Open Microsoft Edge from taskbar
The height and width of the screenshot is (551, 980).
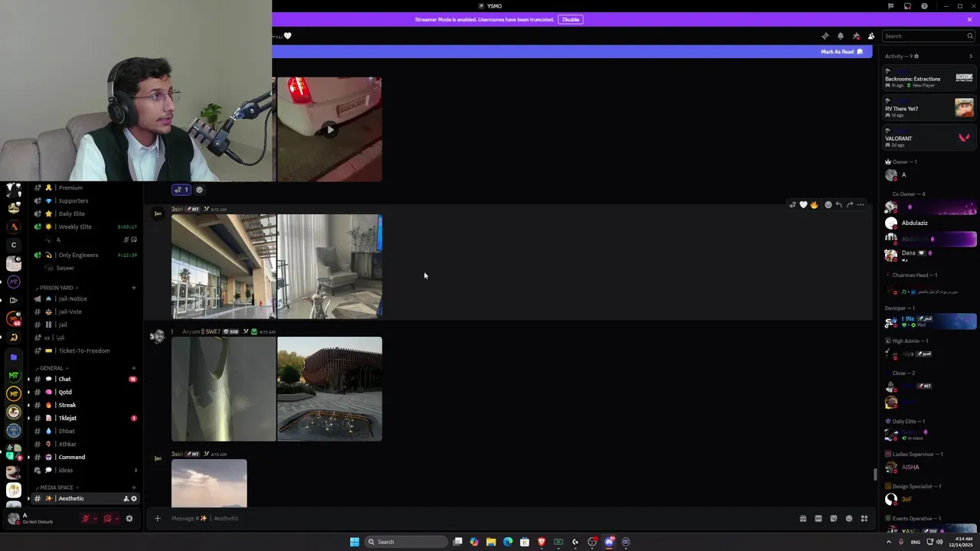click(x=508, y=542)
